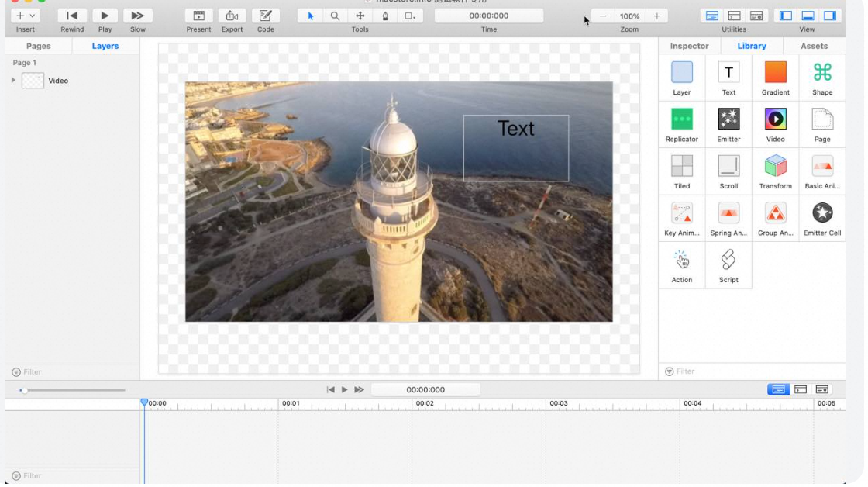The height and width of the screenshot is (487, 868).
Task: Select the pen drawing tool
Action: [x=385, y=16]
